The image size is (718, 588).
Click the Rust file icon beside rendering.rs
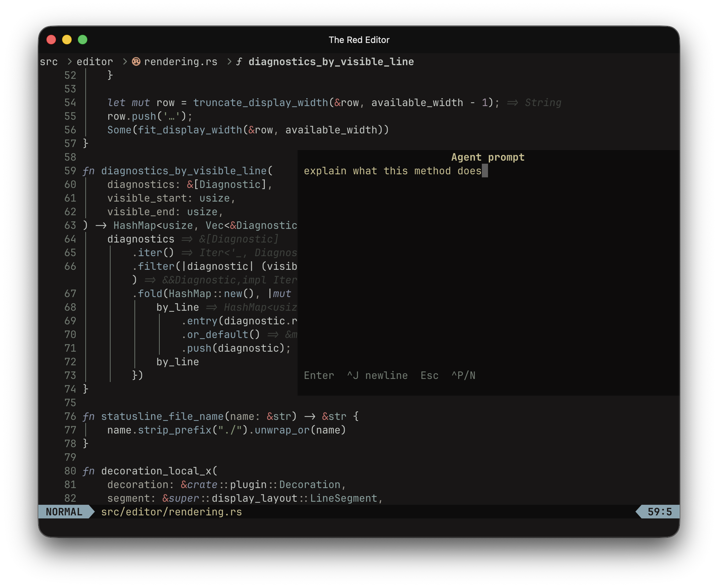pos(136,61)
